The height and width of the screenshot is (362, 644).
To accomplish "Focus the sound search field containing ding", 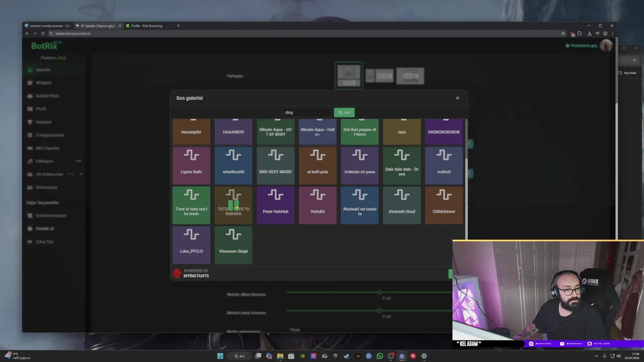I will (x=307, y=113).
